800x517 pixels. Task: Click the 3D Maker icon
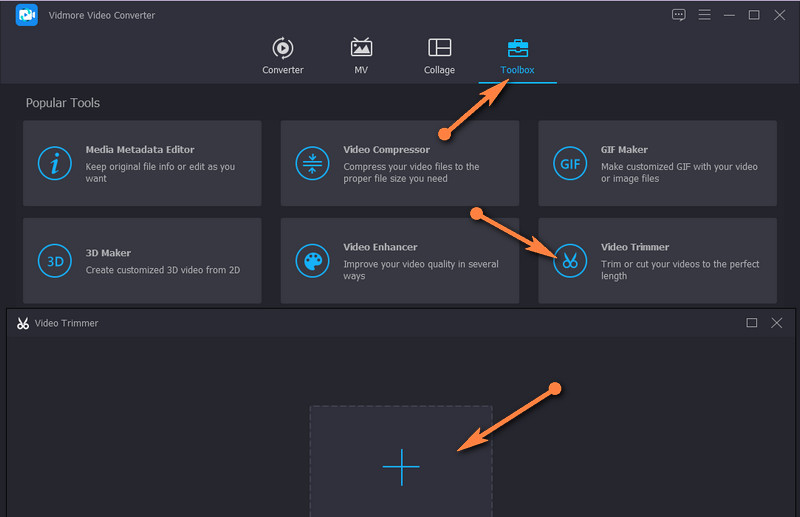54,261
